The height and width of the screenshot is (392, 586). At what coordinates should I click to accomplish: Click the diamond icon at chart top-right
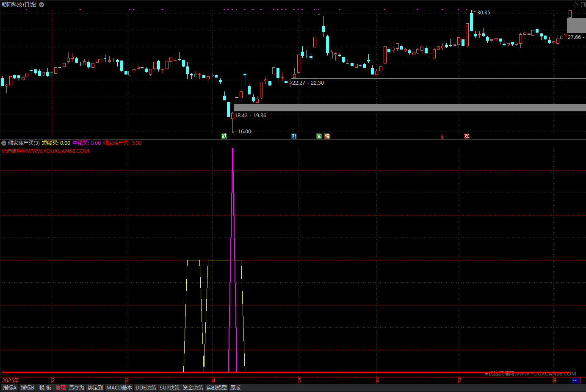(x=575, y=5)
